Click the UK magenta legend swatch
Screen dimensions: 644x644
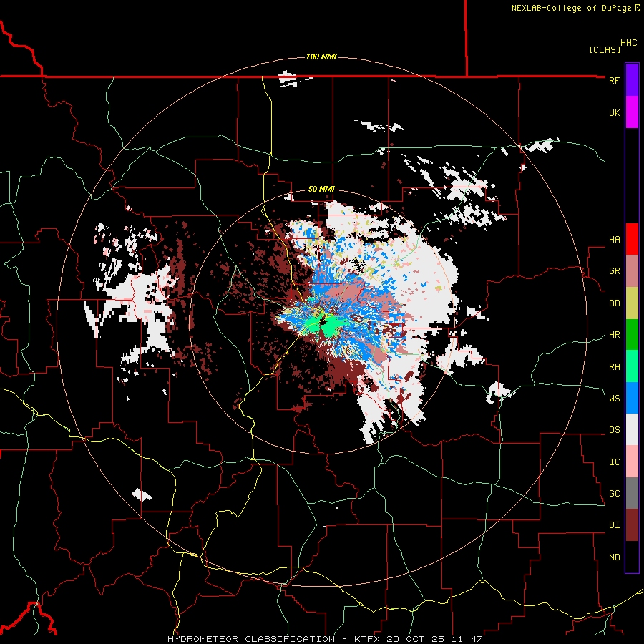click(632, 112)
